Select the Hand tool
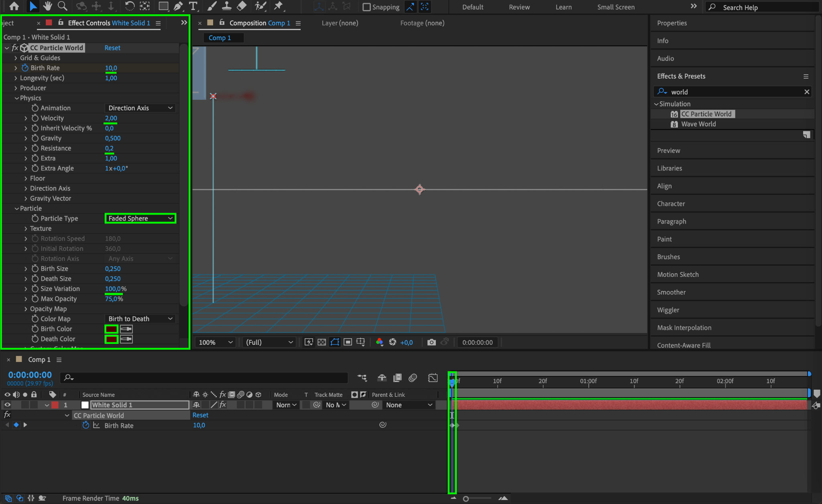 48,6
